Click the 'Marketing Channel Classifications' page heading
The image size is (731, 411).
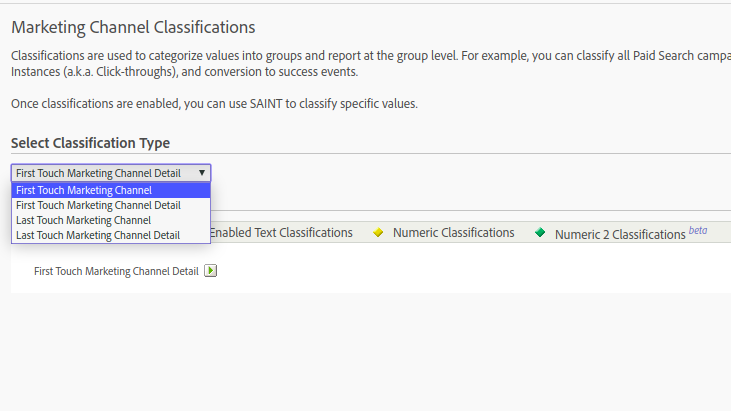[x=133, y=27]
